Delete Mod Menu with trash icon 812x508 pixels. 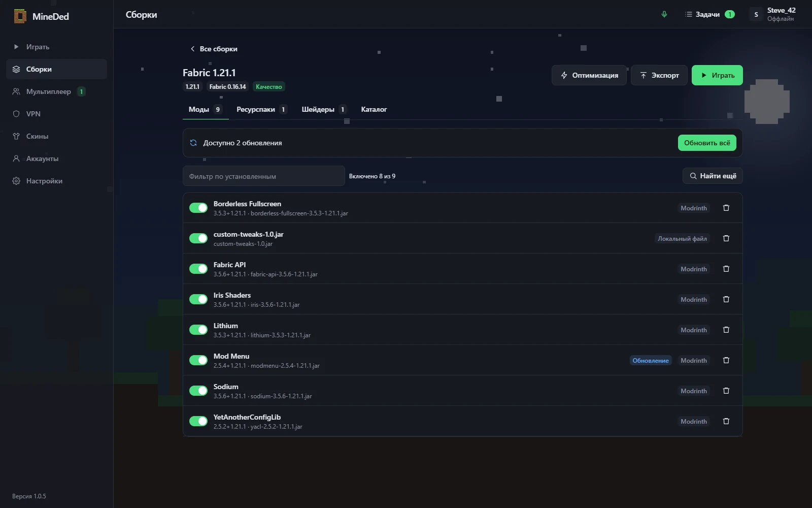click(726, 360)
